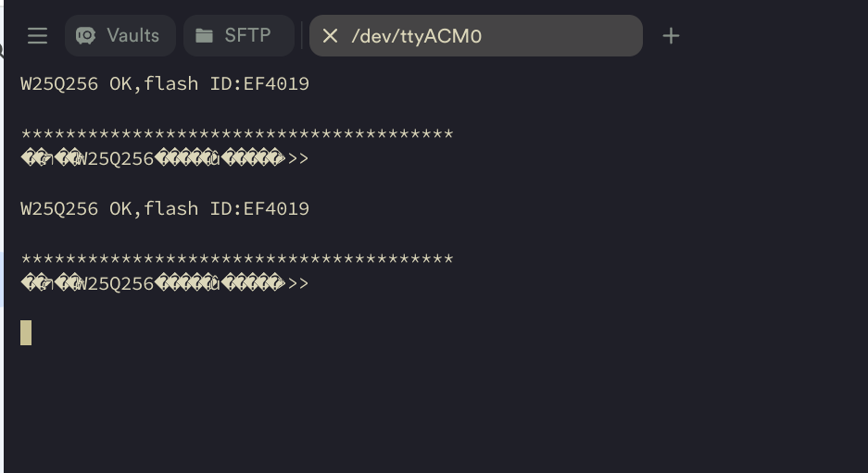The image size is (868, 473).
Task: Click the SFTP folder icon
Action: [204, 36]
